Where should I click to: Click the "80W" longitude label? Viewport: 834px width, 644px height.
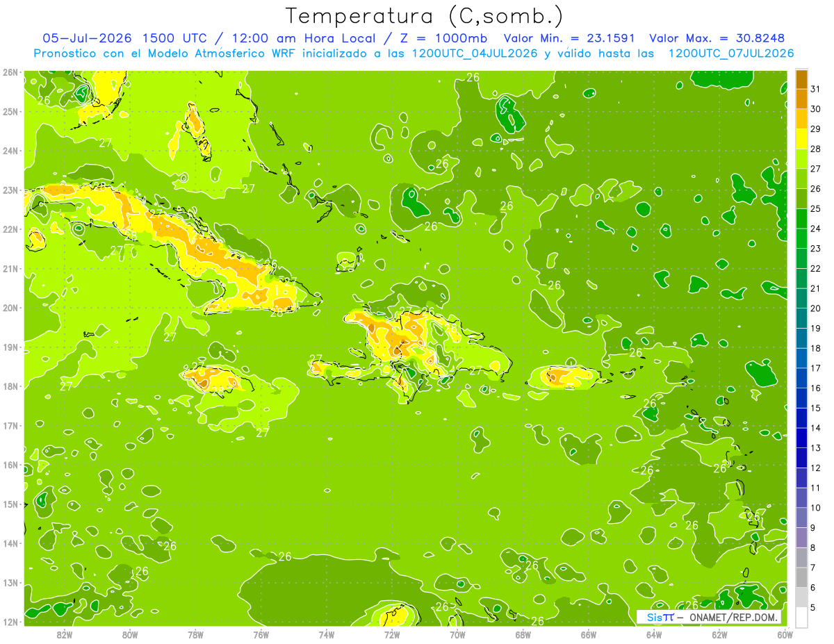[x=129, y=634]
